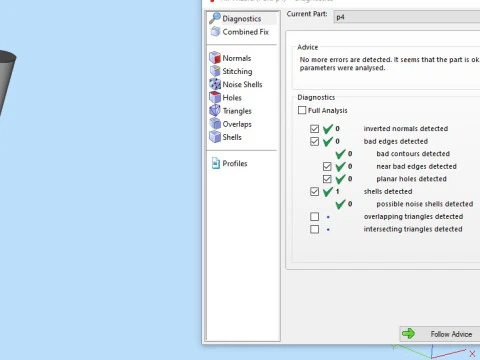Open the Shells tool icon
Viewport: 480px width, 360px height.
(x=215, y=137)
